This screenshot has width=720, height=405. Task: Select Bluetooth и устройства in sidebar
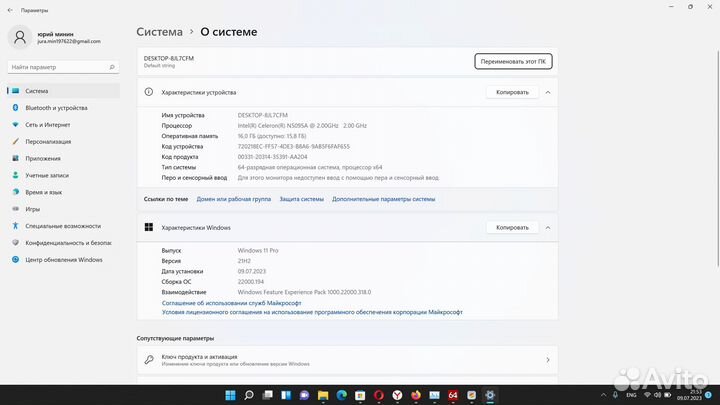point(56,107)
